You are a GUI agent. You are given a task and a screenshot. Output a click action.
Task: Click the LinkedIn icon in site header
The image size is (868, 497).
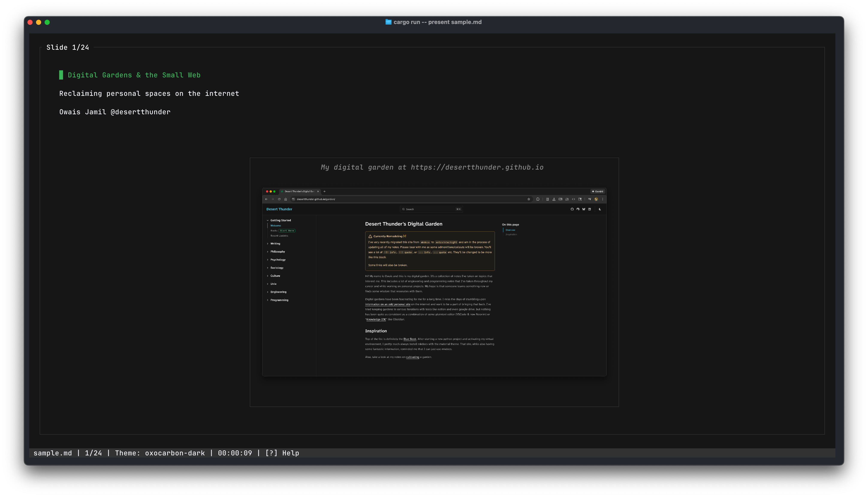[x=589, y=209]
